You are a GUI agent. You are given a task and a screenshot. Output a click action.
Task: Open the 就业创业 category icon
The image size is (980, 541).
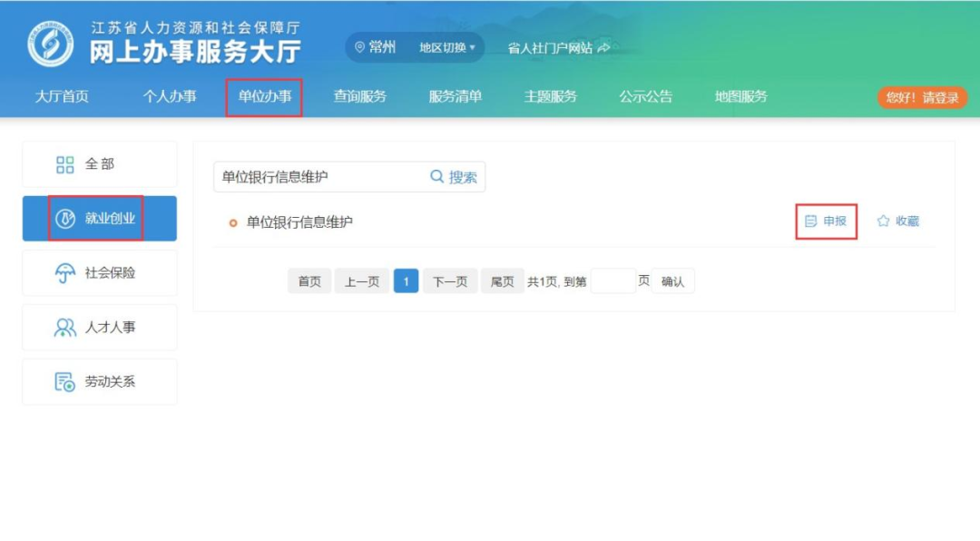pyautogui.click(x=64, y=218)
